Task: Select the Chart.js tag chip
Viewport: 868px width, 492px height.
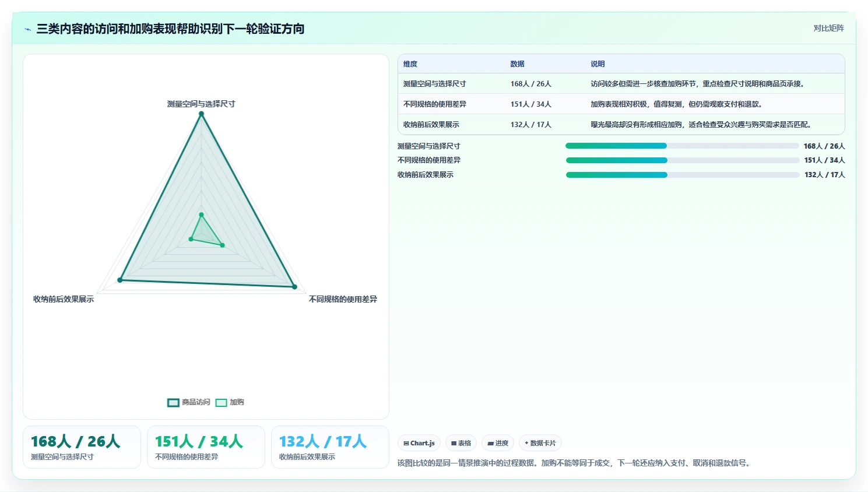Action: [419, 443]
